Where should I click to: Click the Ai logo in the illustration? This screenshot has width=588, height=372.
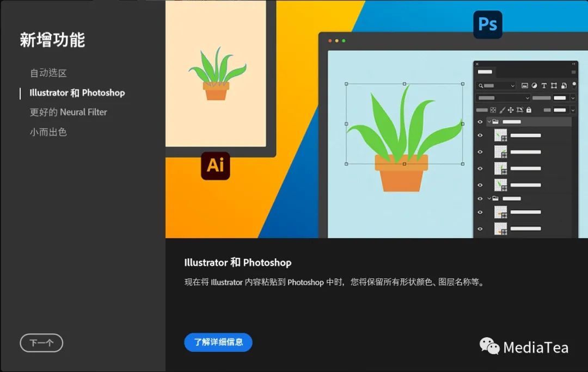216,165
